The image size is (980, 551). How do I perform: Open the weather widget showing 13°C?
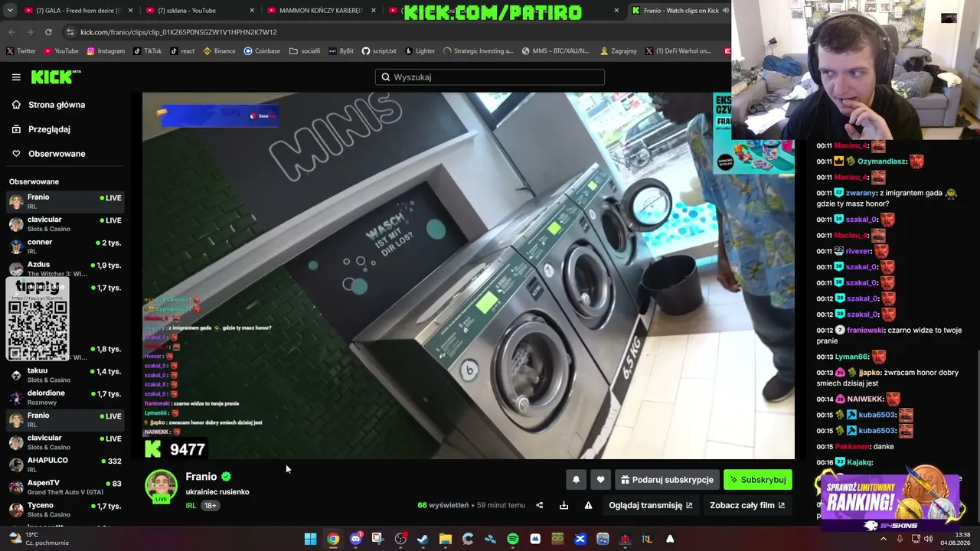point(38,539)
